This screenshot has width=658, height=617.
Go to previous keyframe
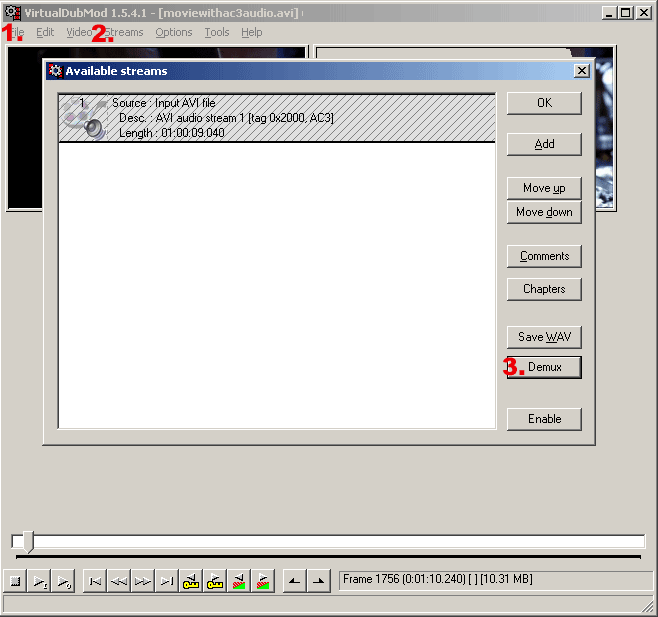point(191,581)
